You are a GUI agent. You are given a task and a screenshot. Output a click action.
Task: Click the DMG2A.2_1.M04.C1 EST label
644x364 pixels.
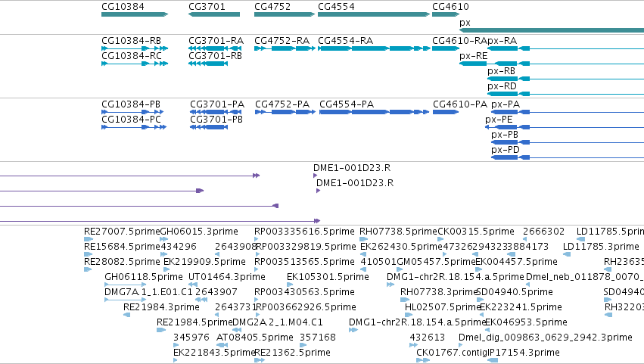coord(278,322)
